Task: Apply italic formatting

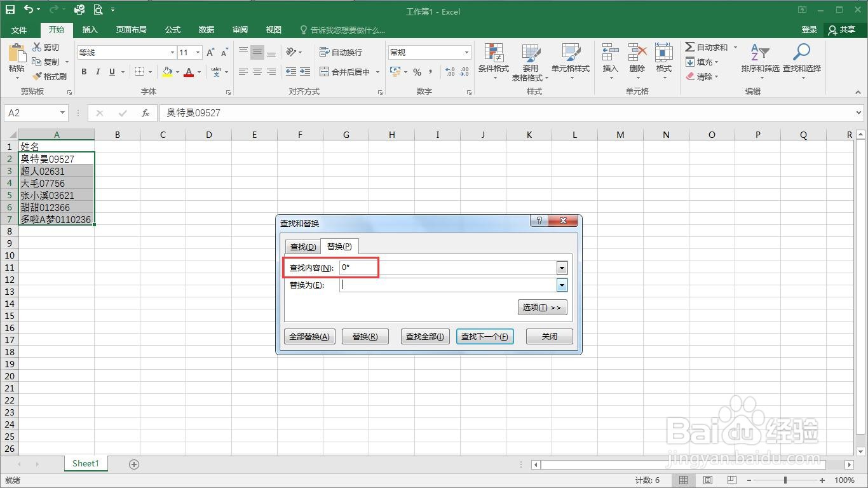Action: tap(97, 71)
